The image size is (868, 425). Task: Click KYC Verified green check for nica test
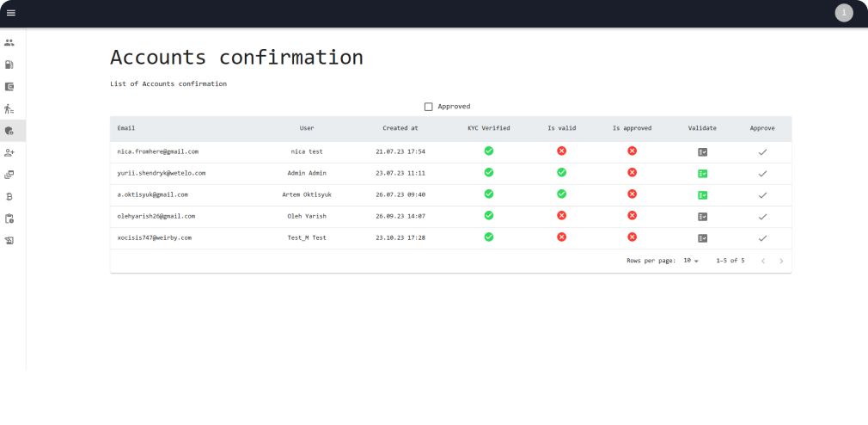pyautogui.click(x=489, y=151)
